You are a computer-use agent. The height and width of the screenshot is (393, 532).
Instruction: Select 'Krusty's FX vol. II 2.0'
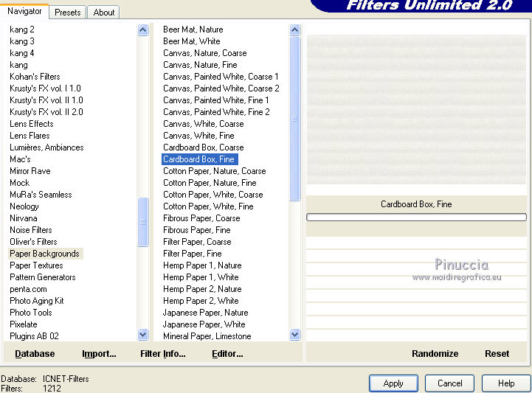pos(46,112)
